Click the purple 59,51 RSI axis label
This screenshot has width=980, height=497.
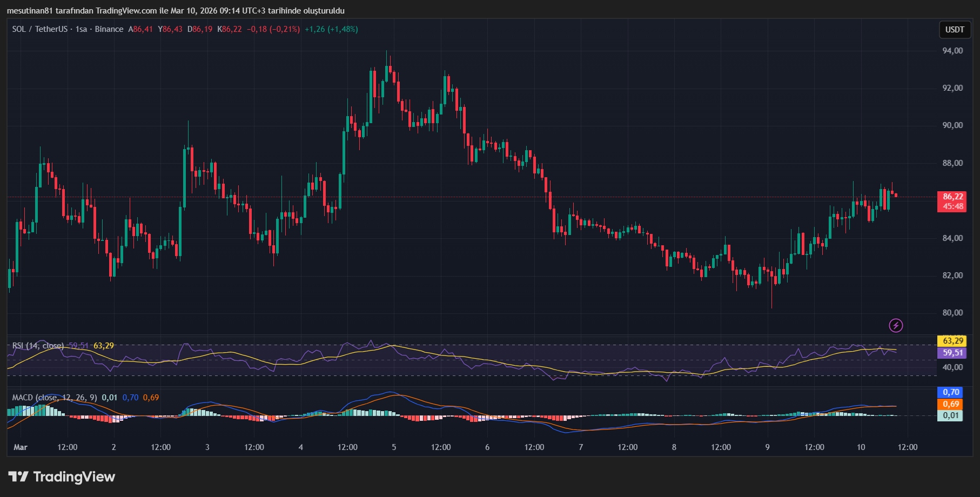(952, 353)
